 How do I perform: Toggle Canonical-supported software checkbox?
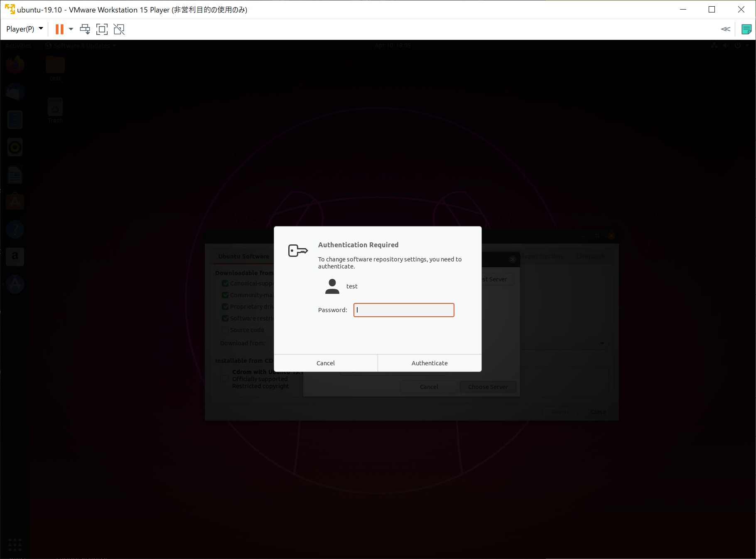225,283
